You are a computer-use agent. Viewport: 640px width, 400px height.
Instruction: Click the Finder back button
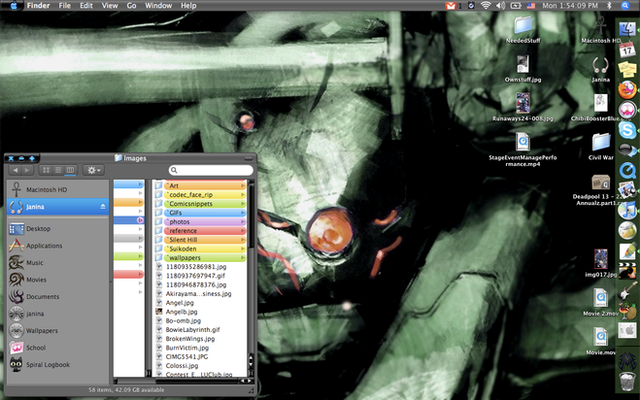[x=14, y=171]
